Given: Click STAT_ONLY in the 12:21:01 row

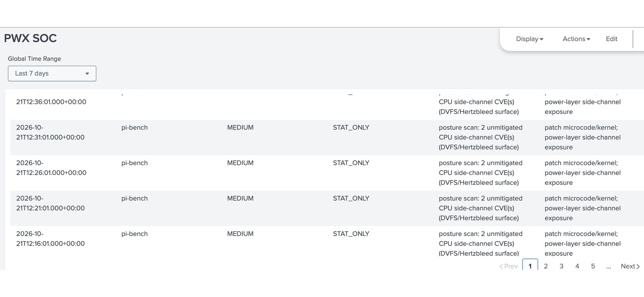Looking at the screenshot, I should pos(351,199).
